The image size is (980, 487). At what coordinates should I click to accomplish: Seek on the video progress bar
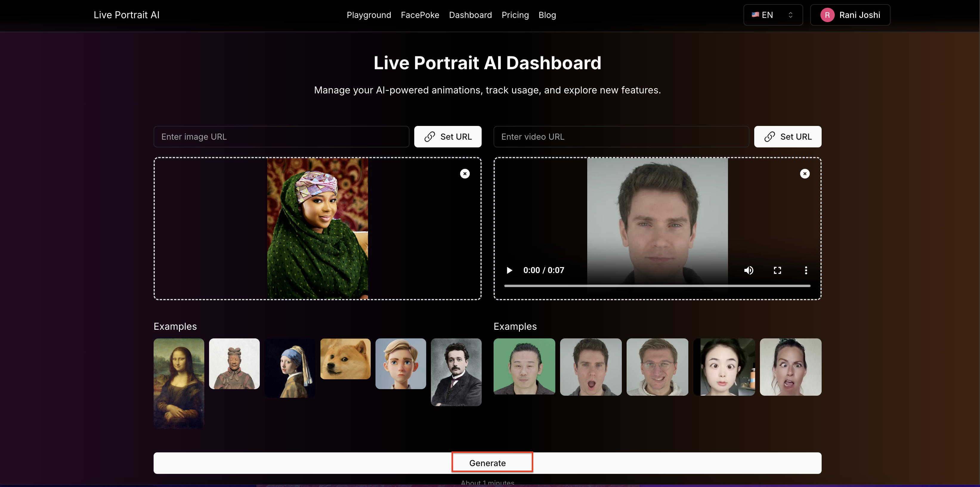tap(657, 286)
